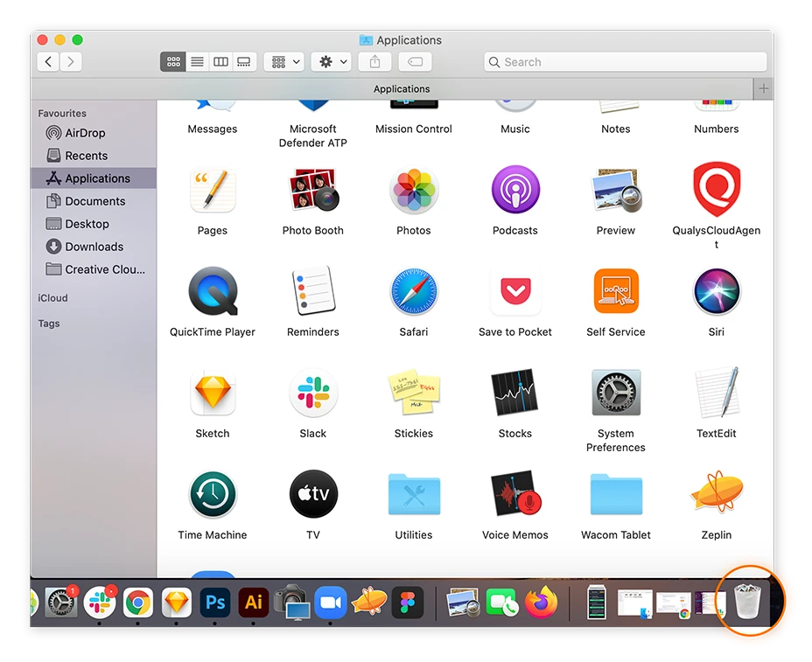Viewport: 812px width, 662px height.
Task: Click the Finder search field
Action: tap(625, 62)
